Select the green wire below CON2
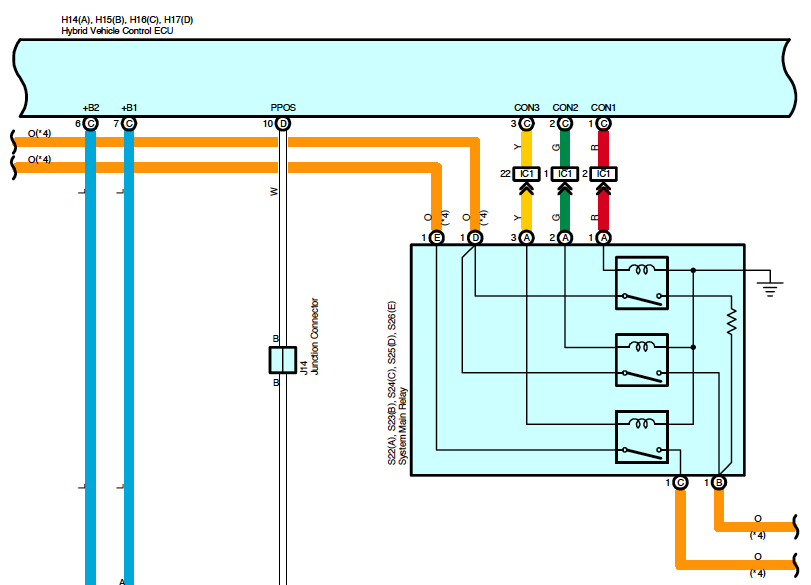Screen dimensions: 811x585 (x=565, y=148)
